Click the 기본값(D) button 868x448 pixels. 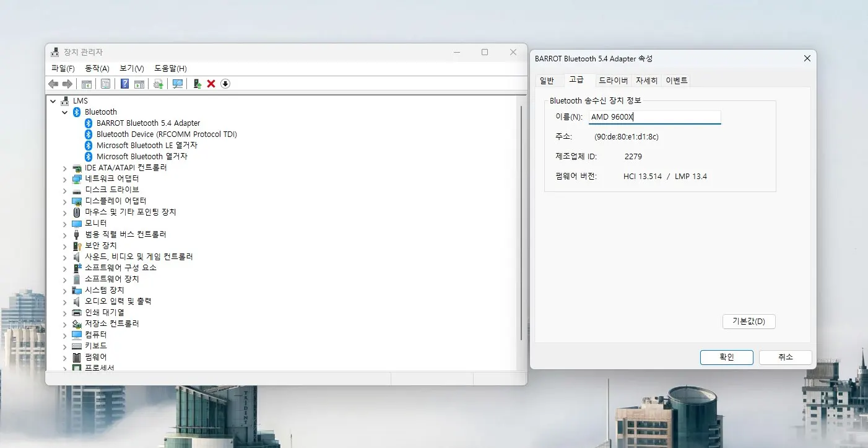coord(749,322)
